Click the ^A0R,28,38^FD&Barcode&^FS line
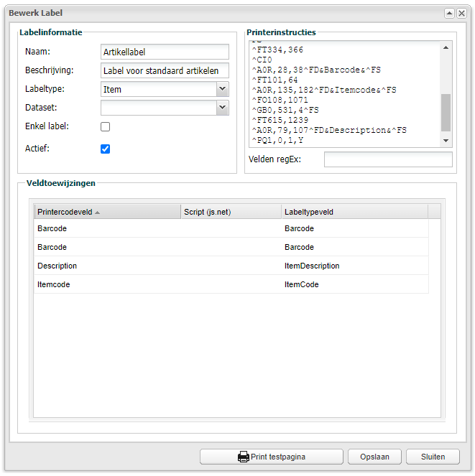475x476 pixels. coord(316,70)
